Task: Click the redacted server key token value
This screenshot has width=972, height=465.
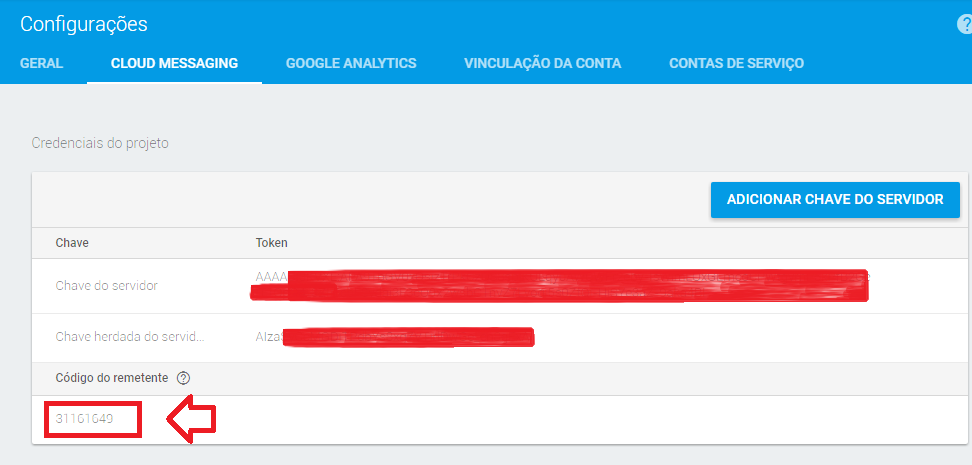Action: point(560,285)
